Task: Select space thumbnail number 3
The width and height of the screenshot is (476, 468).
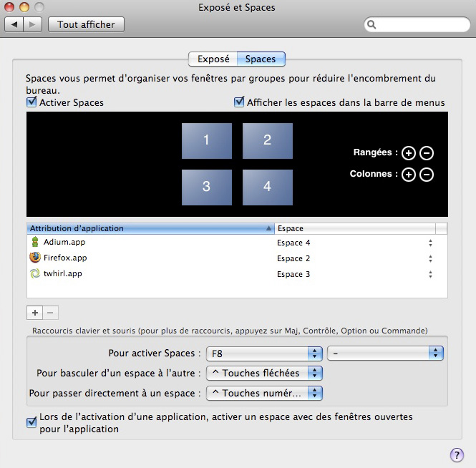Action: (x=206, y=186)
